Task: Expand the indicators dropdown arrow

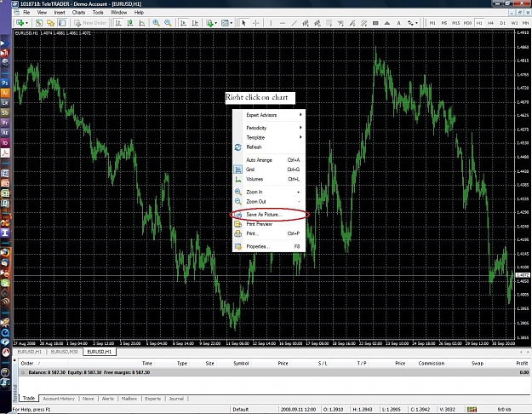Action: (216, 23)
